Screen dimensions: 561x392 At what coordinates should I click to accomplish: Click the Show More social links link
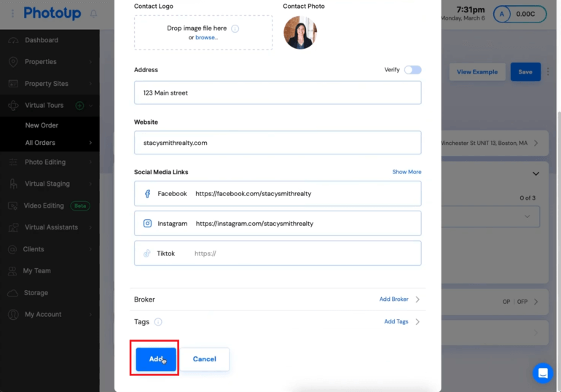click(407, 172)
